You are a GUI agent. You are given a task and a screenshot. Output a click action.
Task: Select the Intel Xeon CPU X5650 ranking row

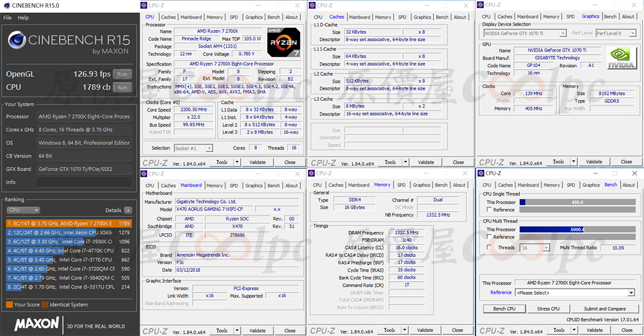point(69,233)
